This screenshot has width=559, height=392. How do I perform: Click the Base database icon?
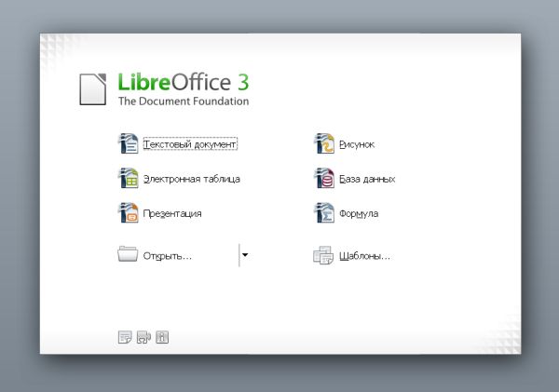pyautogui.click(x=324, y=178)
